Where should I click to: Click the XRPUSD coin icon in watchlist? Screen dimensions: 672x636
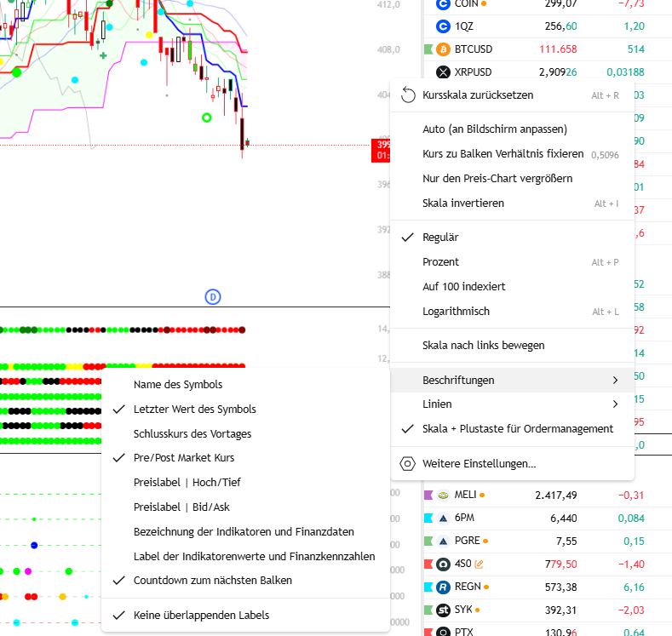442,72
